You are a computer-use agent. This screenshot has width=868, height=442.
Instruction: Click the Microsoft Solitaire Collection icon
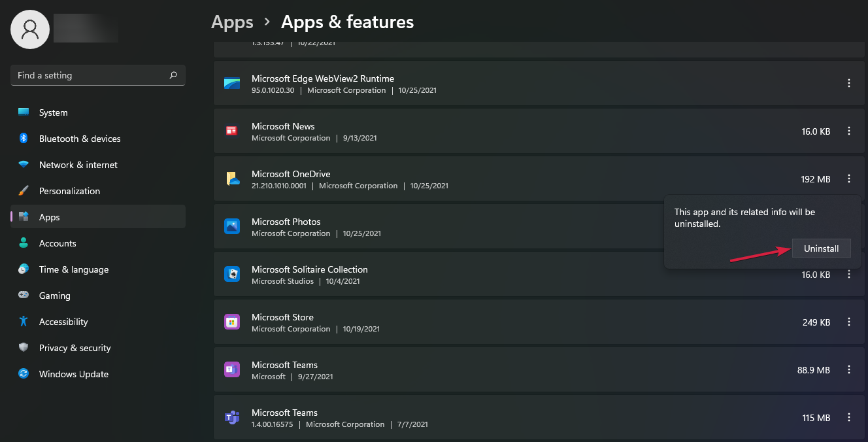click(232, 274)
